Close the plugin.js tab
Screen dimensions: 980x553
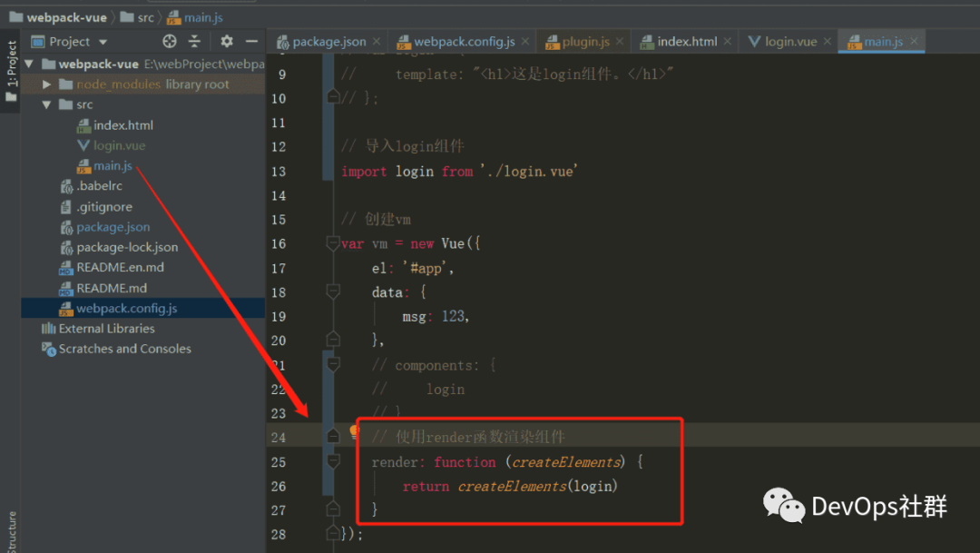pyautogui.click(x=620, y=41)
